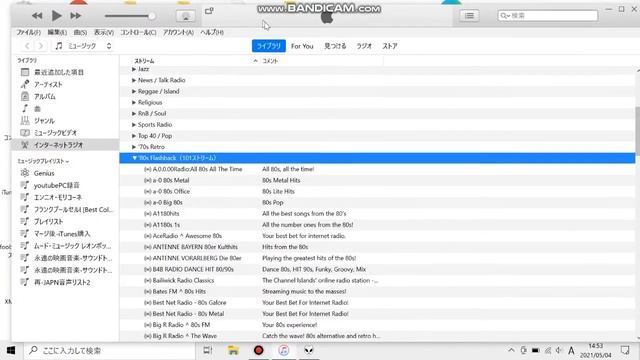Expand the Sports Radio category
This screenshot has height=360, width=640.
click(134, 124)
